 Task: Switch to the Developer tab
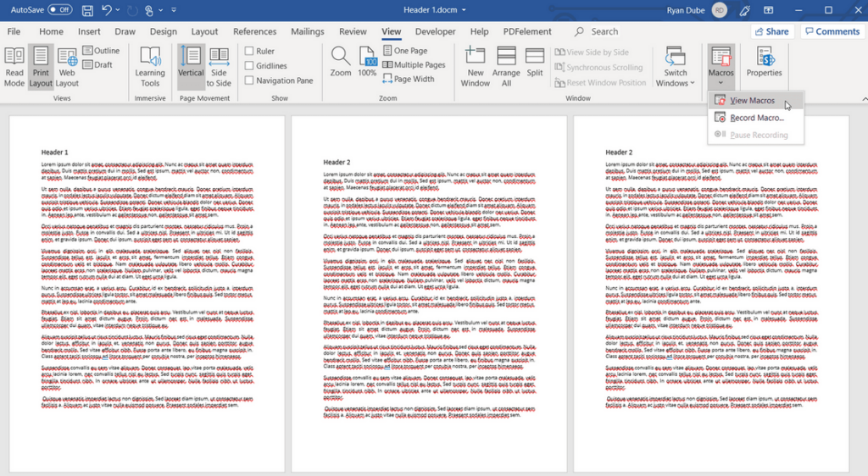point(436,31)
